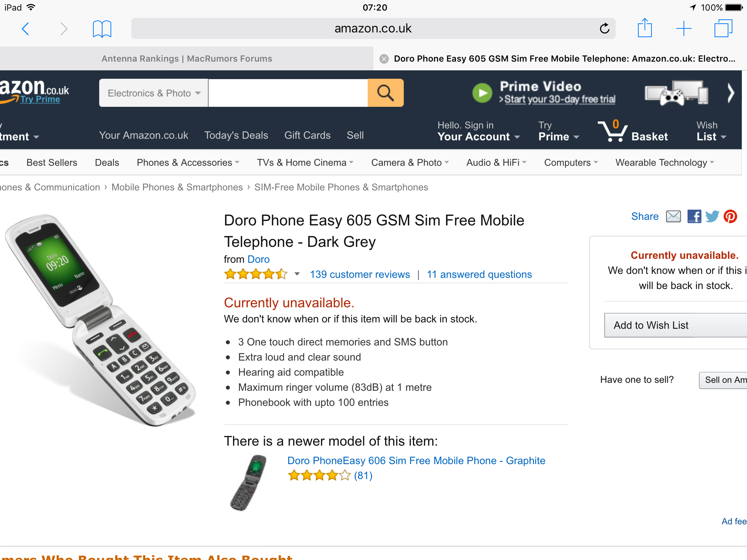Open 139 customer reviews link
Viewport: 747px width, 560px height.
(360, 275)
